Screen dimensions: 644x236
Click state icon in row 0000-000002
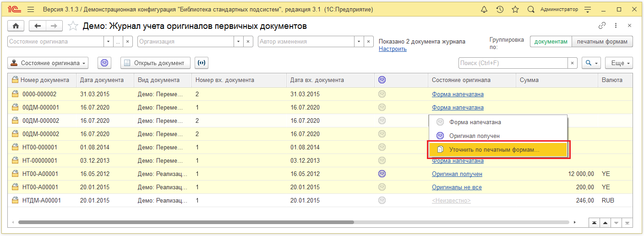[x=382, y=94]
